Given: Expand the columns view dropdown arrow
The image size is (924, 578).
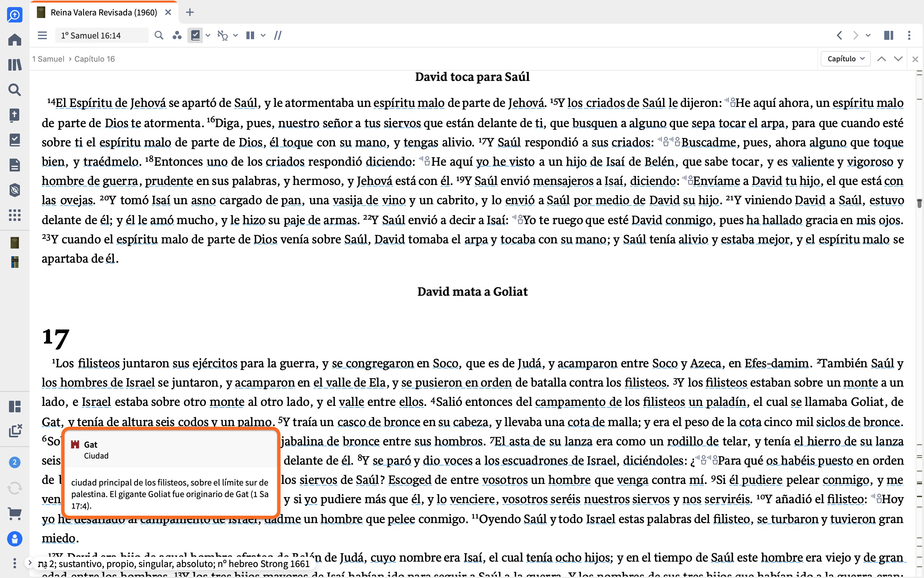Looking at the screenshot, I should point(263,36).
